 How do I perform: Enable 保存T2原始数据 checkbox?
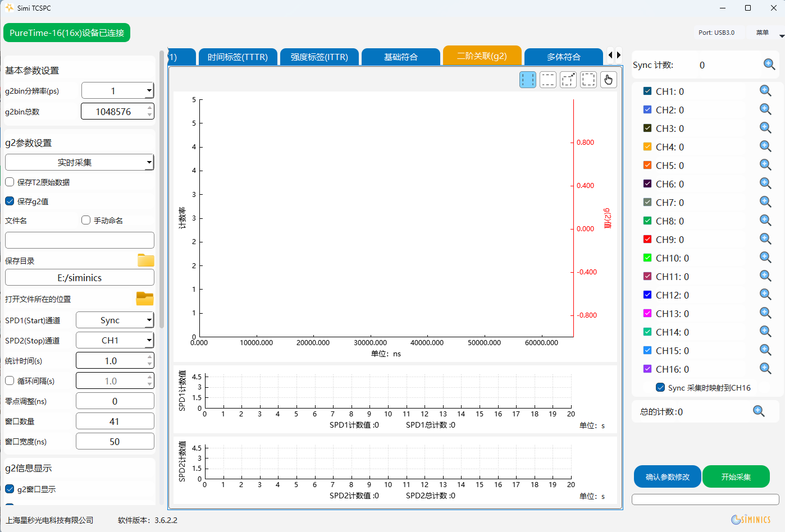10,182
